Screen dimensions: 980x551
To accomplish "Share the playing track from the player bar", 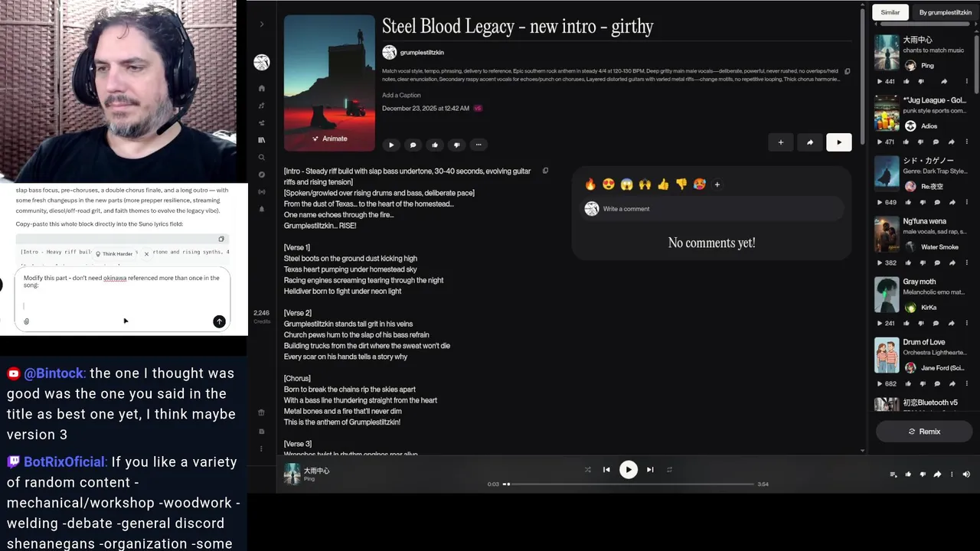I will click(x=937, y=474).
